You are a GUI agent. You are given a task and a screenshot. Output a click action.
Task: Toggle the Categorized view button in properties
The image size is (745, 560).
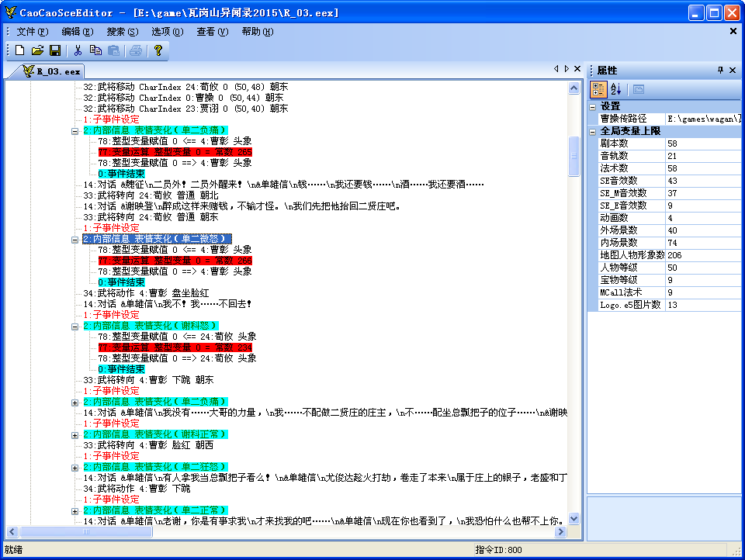tap(599, 89)
